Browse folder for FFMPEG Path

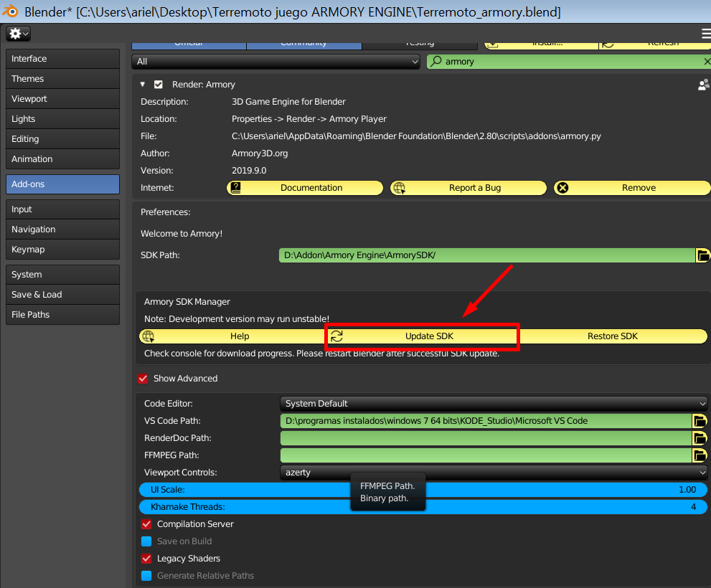pyautogui.click(x=700, y=455)
